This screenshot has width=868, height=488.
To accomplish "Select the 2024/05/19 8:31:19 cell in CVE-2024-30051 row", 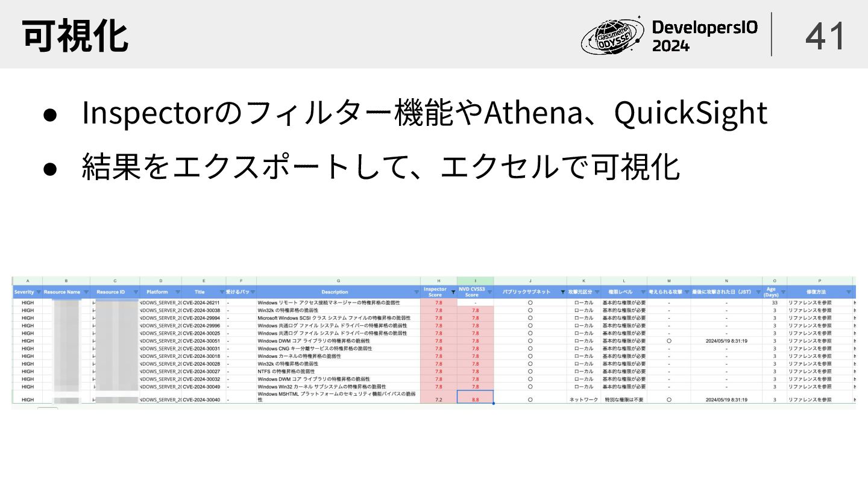I will click(726, 340).
